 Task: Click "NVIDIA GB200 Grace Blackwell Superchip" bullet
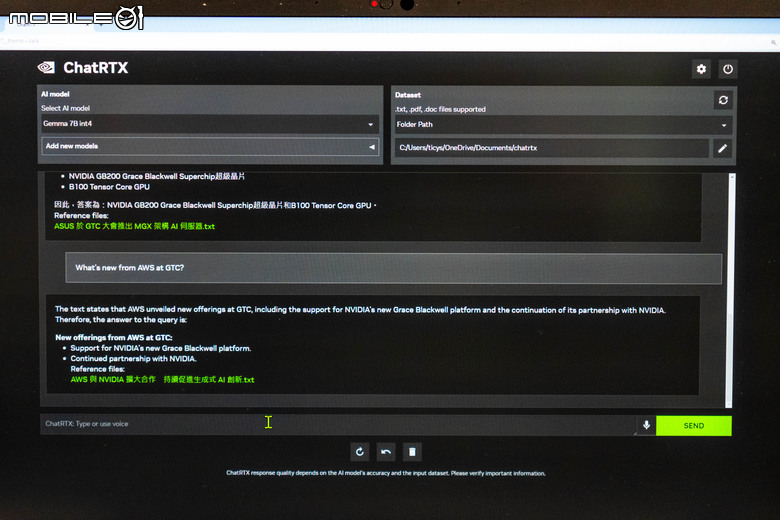[156, 177]
